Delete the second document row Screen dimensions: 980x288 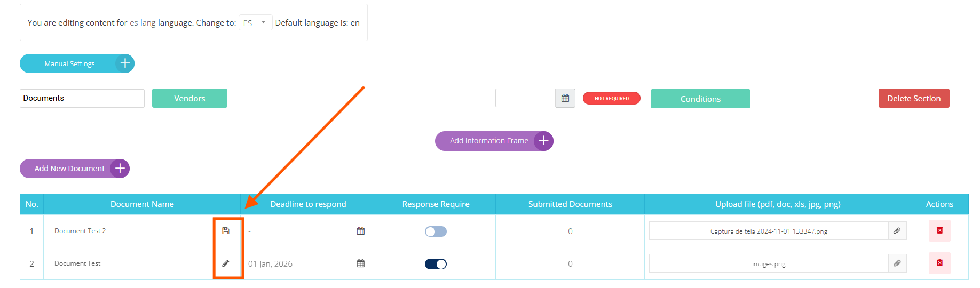tap(939, 263)
